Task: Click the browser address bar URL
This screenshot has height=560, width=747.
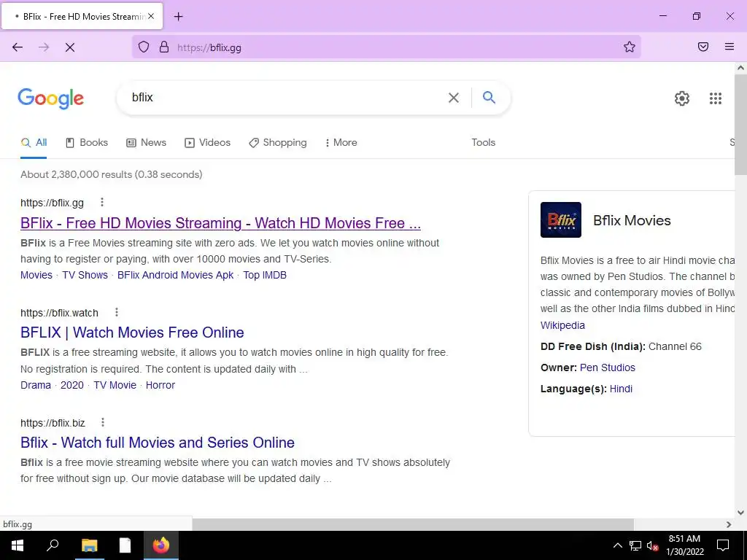Action: [209, 47]
